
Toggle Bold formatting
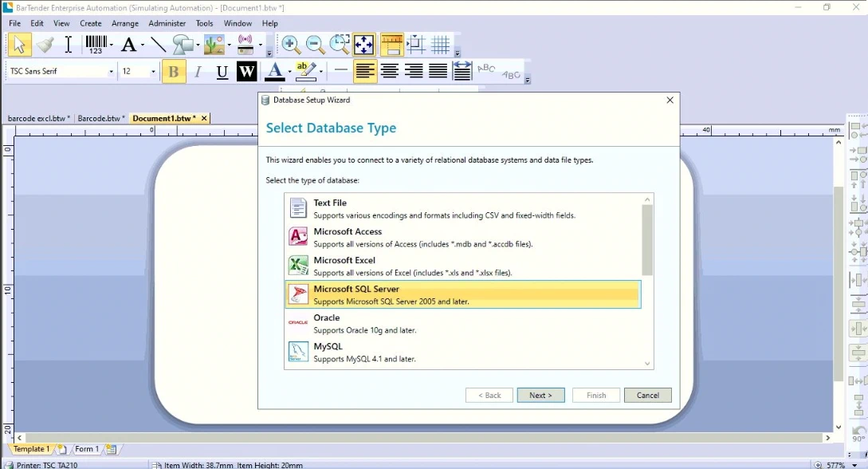click(x=173, y=72)
